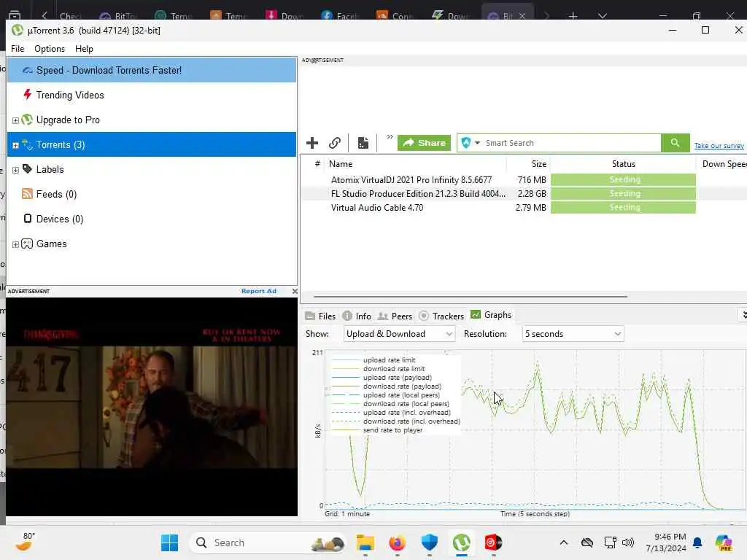Expand the Labels tree node
This screenshot has height=560, width=747.
[x=15, y=170]
